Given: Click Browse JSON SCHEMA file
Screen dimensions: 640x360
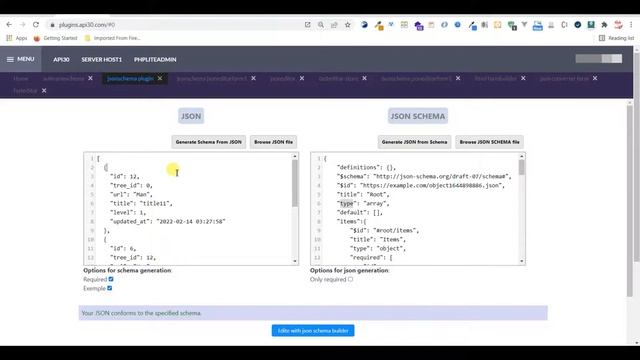Looking at the screenshot, I should pos(489,142).
